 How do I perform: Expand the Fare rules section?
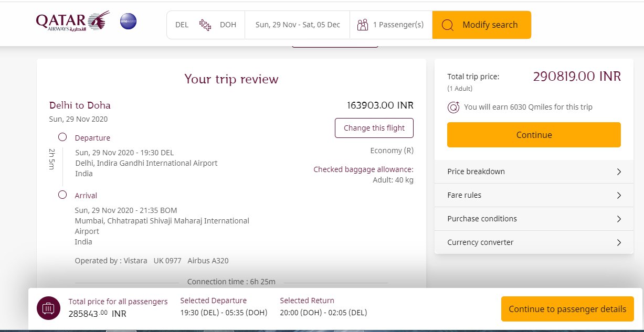tap(534, 195)
